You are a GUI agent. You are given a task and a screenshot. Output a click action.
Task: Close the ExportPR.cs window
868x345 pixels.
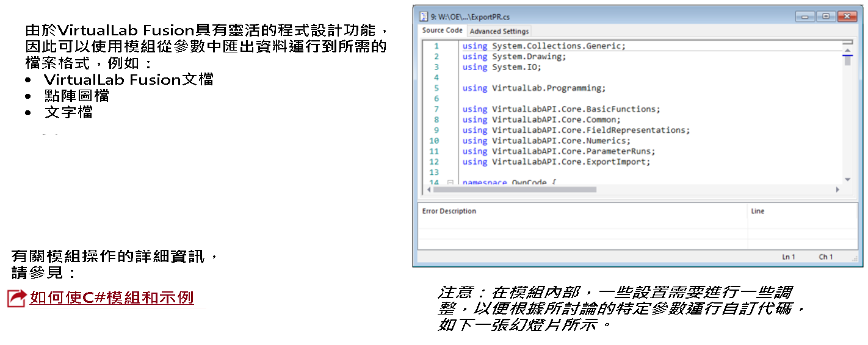(847, 17)
